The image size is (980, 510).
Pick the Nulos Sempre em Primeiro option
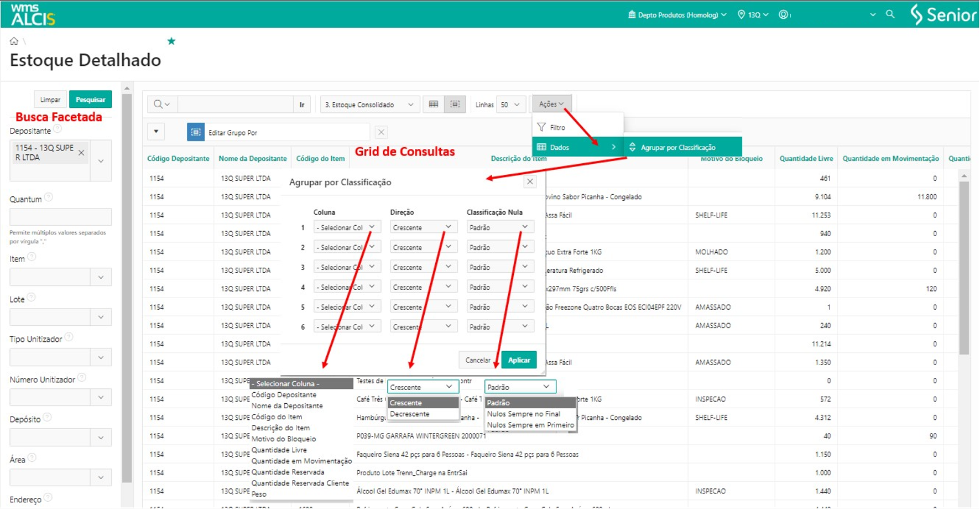(x=530, y=425)
